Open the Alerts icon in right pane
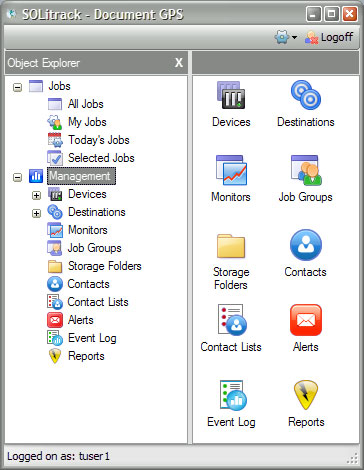 (306, 320)
